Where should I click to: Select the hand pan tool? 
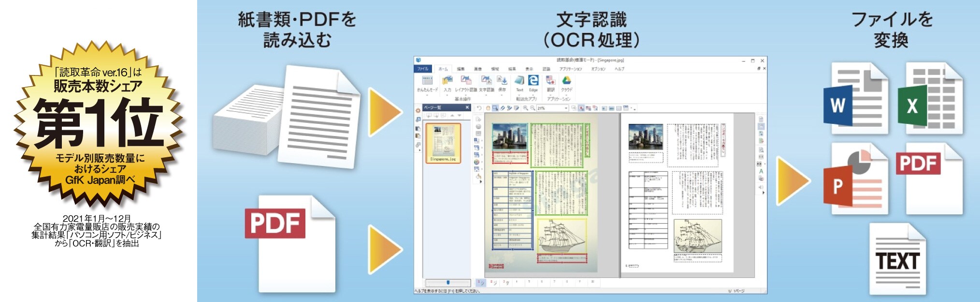(488, 108)
